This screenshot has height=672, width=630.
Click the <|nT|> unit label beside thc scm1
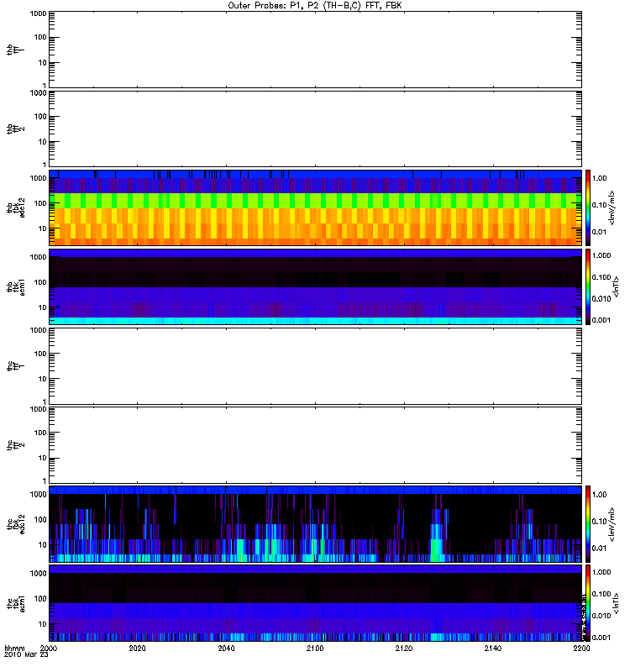pos(616,603)
